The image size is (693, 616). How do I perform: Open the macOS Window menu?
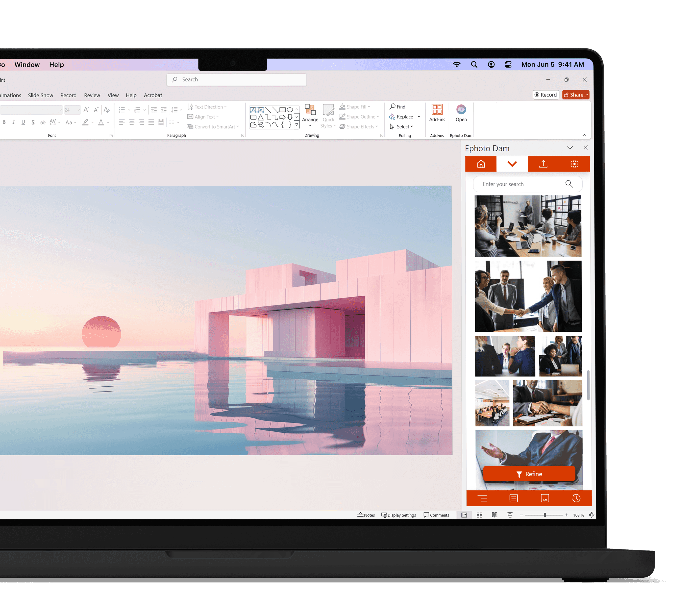27,64
